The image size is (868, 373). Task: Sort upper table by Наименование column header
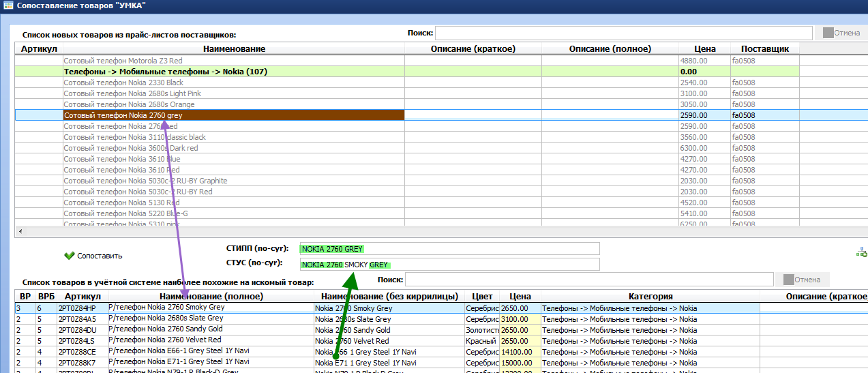234,49
